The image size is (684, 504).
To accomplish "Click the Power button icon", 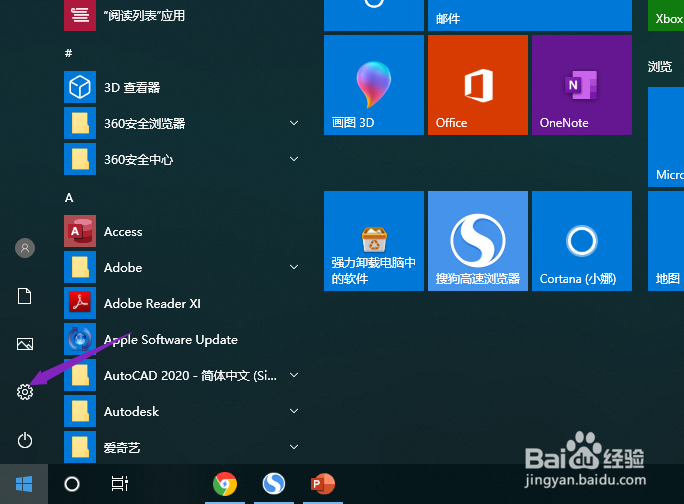I will click(25, 440).
